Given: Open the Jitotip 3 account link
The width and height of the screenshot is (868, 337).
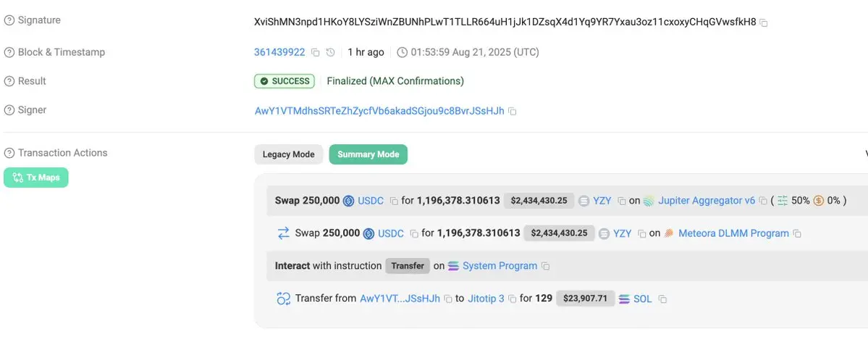Looking at the screenshot, I should [x=486, y=298].
